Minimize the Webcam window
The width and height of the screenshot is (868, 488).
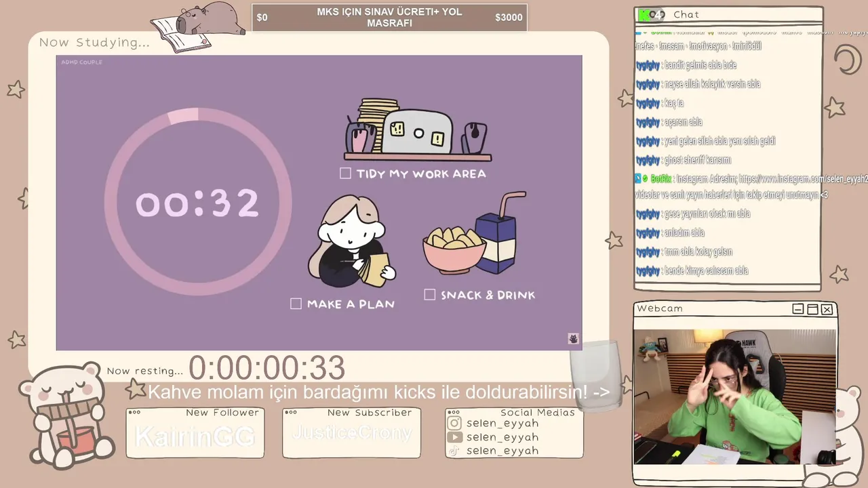[x=798, y=309]
